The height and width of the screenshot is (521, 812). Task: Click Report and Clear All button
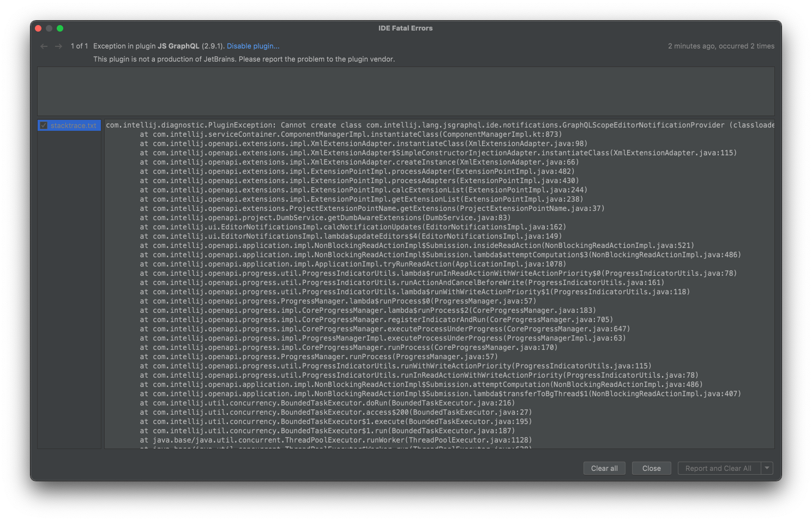718,468
